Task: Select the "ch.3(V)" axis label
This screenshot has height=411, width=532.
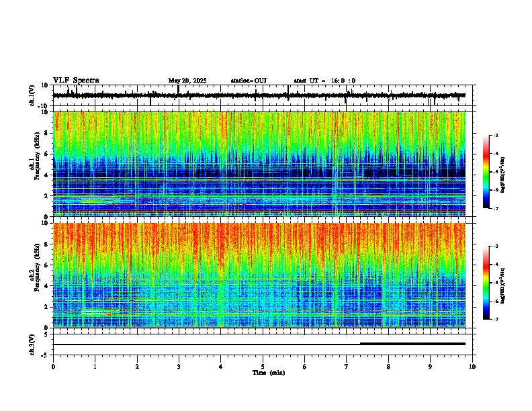Action: 32,345
